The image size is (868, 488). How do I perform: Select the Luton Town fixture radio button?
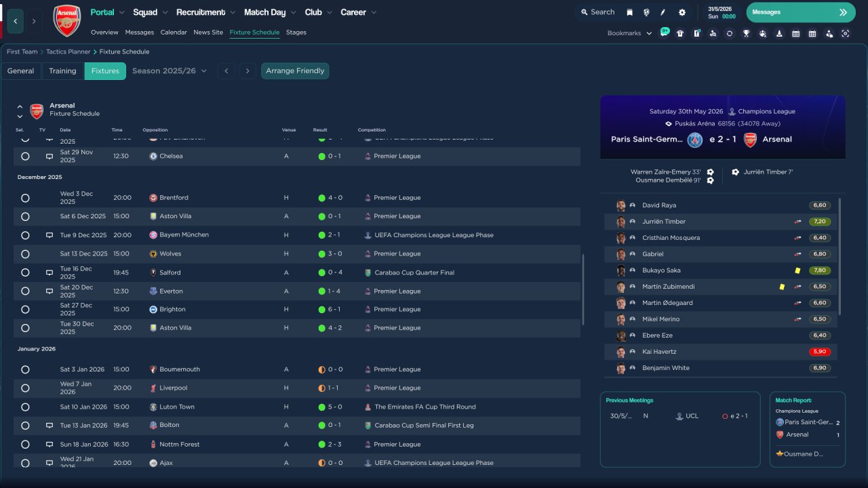[x=25, y=407]
